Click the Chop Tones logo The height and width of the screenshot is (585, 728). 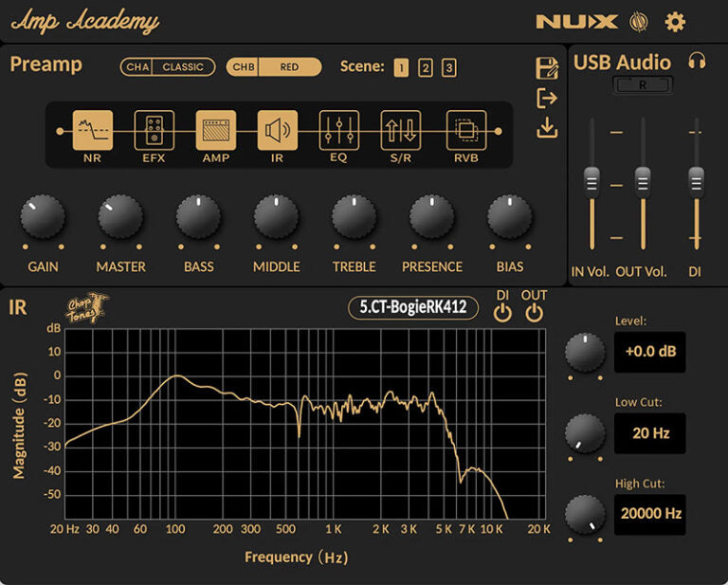(x=87, y=308)
